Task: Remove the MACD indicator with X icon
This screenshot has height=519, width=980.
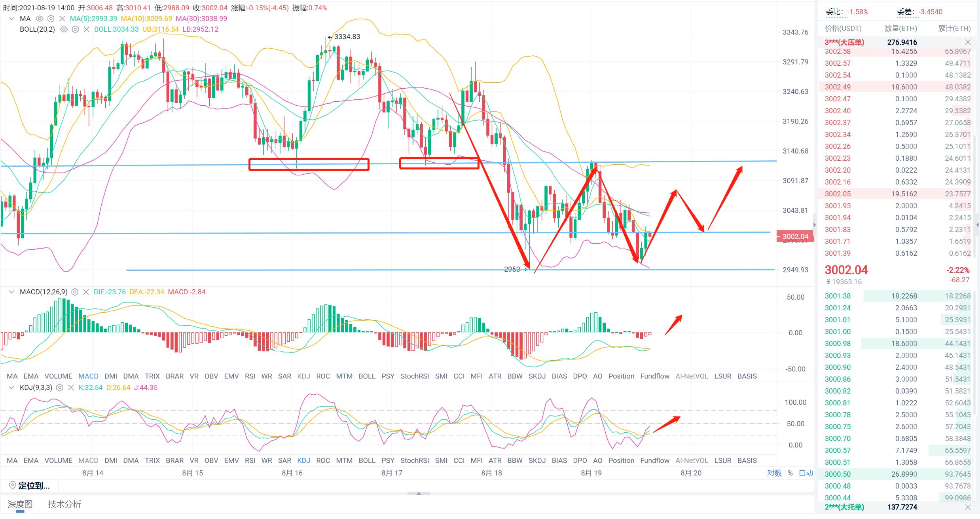Action: pos(86,292)
